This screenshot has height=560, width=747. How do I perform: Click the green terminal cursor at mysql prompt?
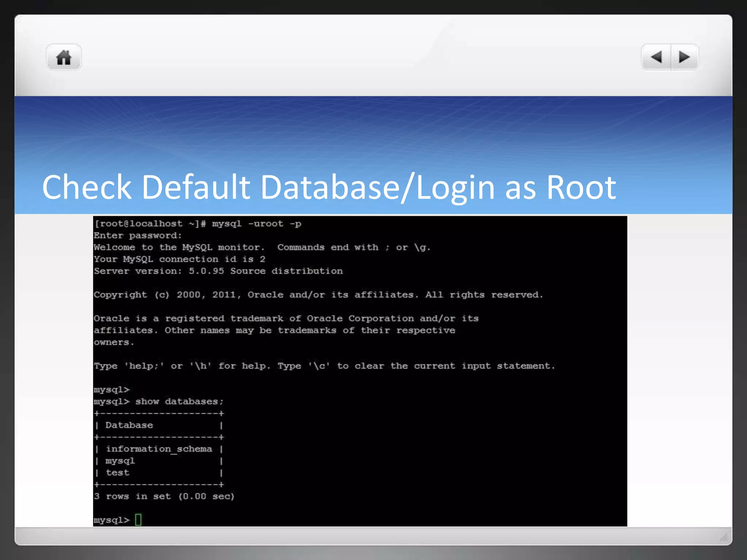point(138,520)
